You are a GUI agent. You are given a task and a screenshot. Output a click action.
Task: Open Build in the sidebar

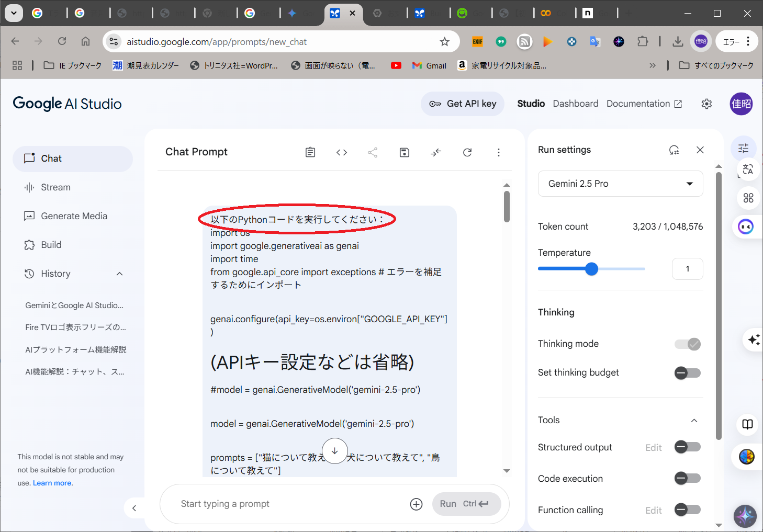(73, 245)
